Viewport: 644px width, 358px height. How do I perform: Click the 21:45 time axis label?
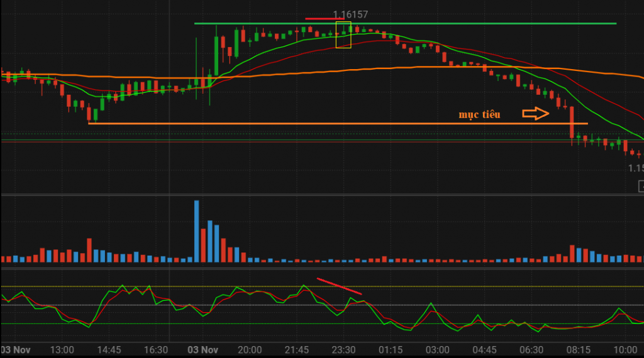pos(297,350)
